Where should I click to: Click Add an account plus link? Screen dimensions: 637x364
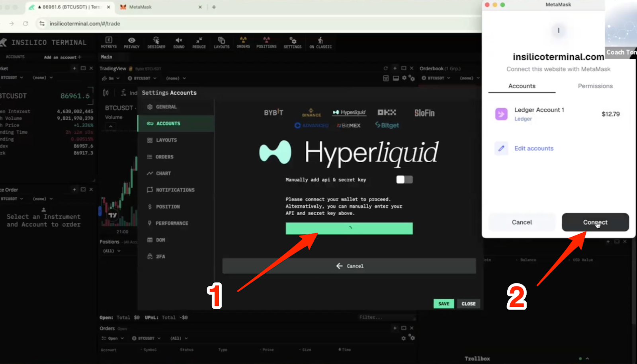[63, 57]
